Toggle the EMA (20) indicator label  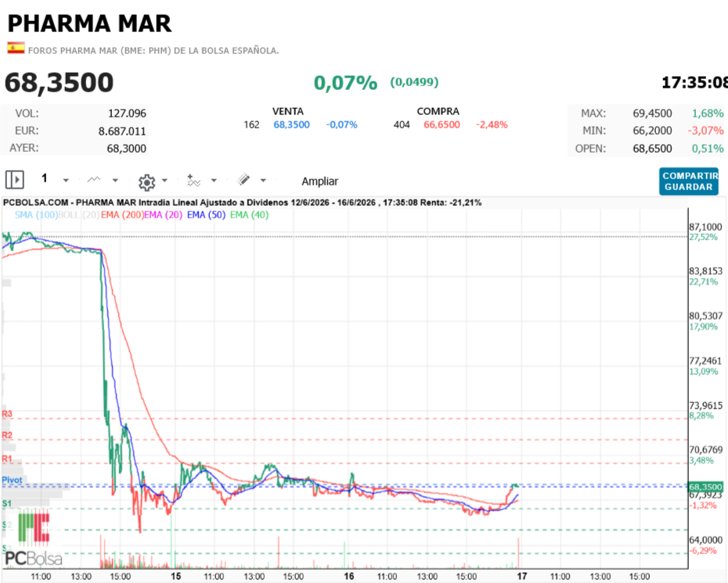pos(164,215)
